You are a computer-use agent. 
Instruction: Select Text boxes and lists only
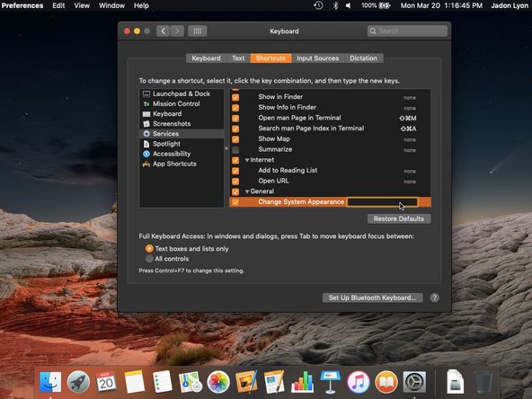coord(149,249)
